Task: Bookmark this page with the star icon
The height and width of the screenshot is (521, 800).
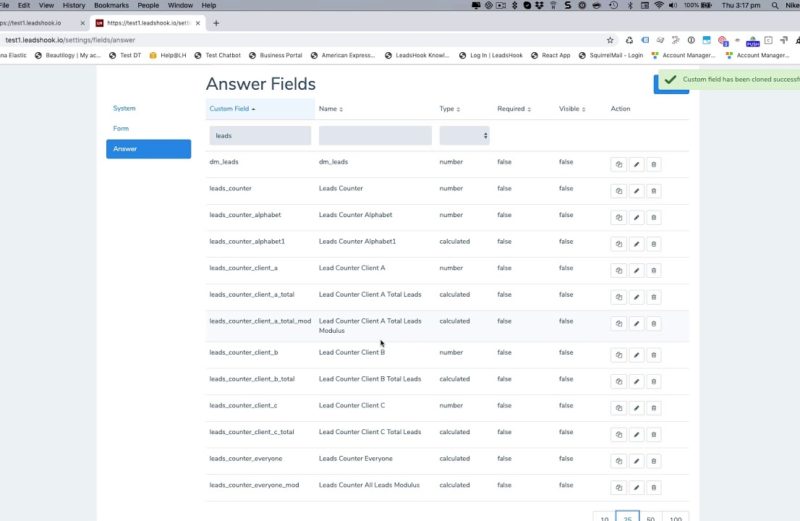Action: click(x=610, y=40)
